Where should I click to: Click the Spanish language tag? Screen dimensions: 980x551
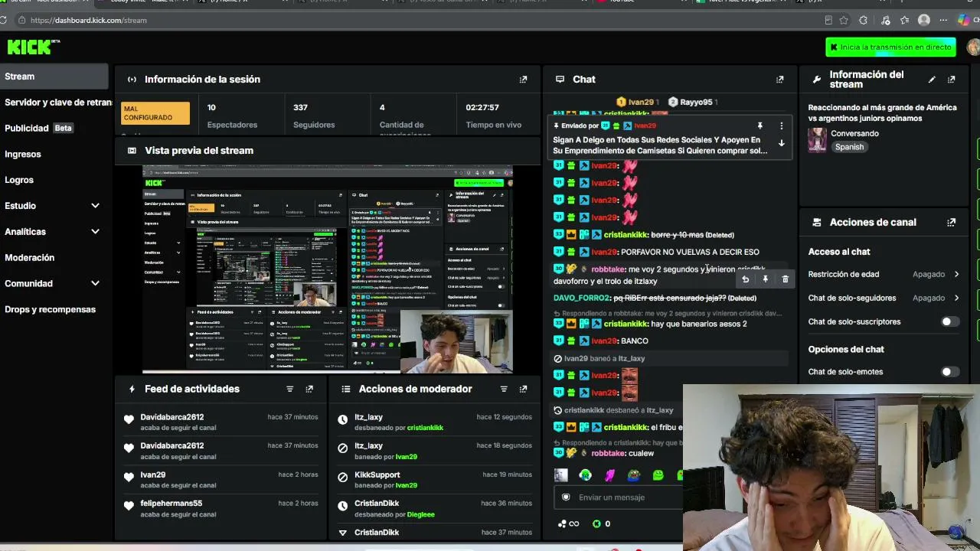point(849,147)
